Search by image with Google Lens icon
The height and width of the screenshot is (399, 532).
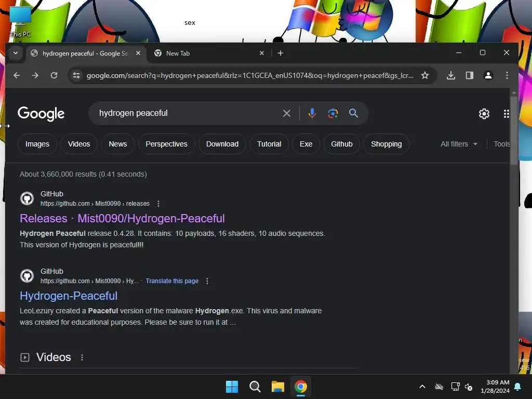point(333,113)
